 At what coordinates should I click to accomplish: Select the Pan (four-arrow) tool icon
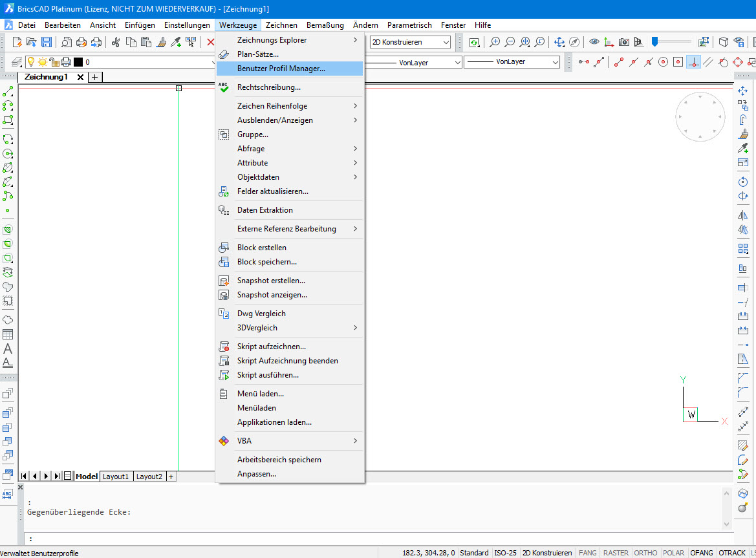559,42
